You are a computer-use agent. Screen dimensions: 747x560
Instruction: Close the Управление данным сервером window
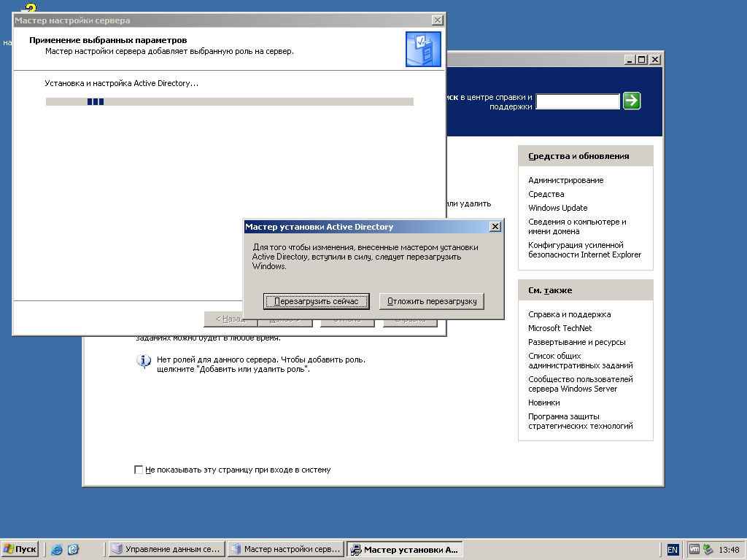point(655,60)
